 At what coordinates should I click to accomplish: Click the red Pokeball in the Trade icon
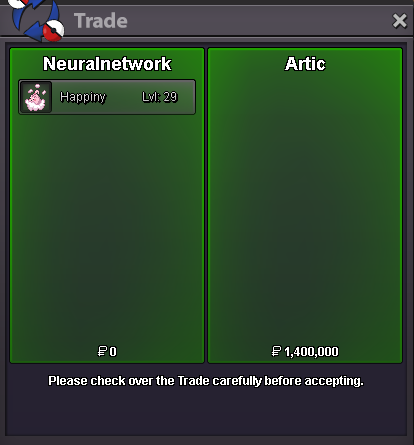pyautogui.click(x=54, y=31)
